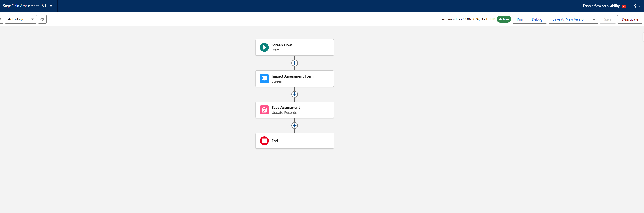This screenshot has width=644, height=213.
Task: Open the help question mark menu
Action: [636, 6]
